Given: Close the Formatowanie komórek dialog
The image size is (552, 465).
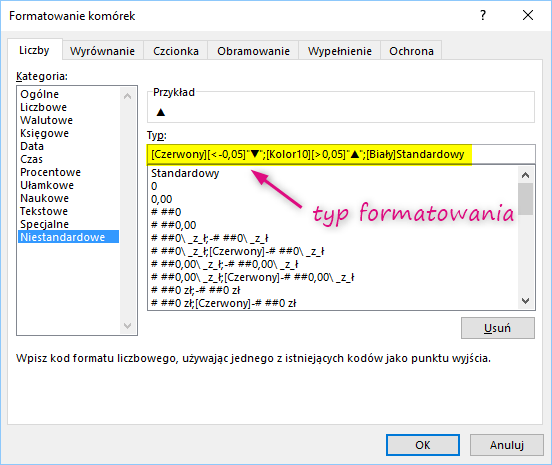Looking at the screenshot, I should [x=528, y=15].
